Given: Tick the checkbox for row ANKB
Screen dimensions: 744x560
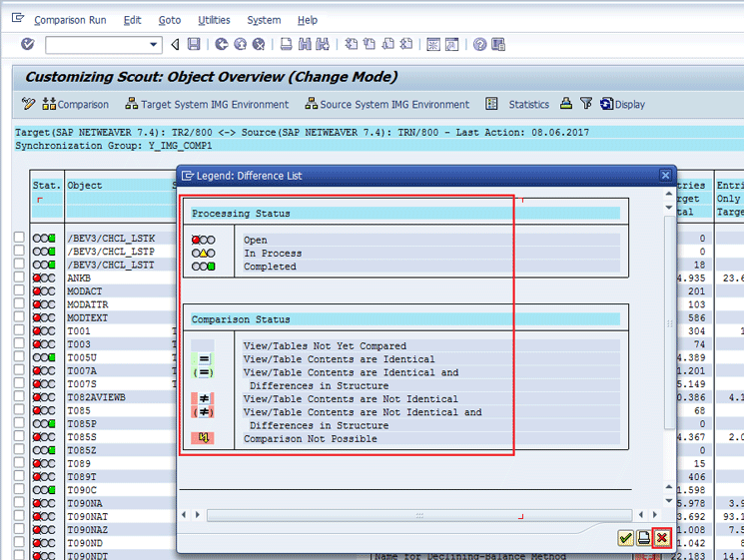Looking at the screenshot, I should pos(20,278).
